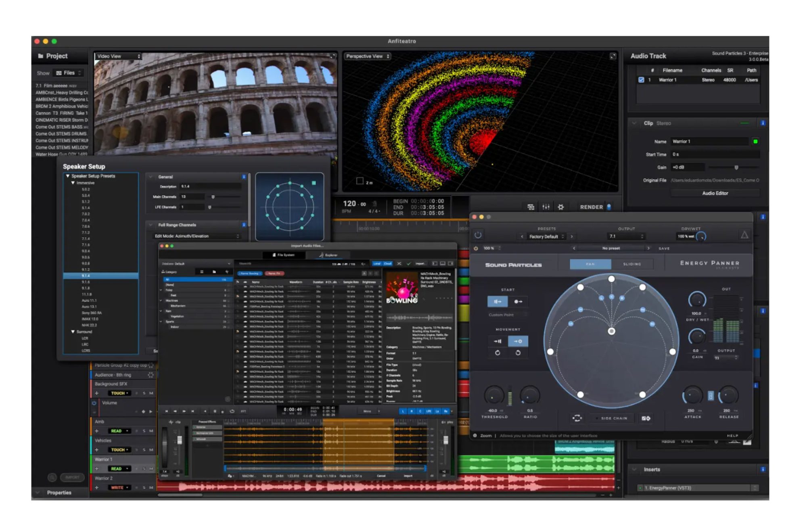Toggle the checkbox for Warrior 1 audio file

click(641, 80)
